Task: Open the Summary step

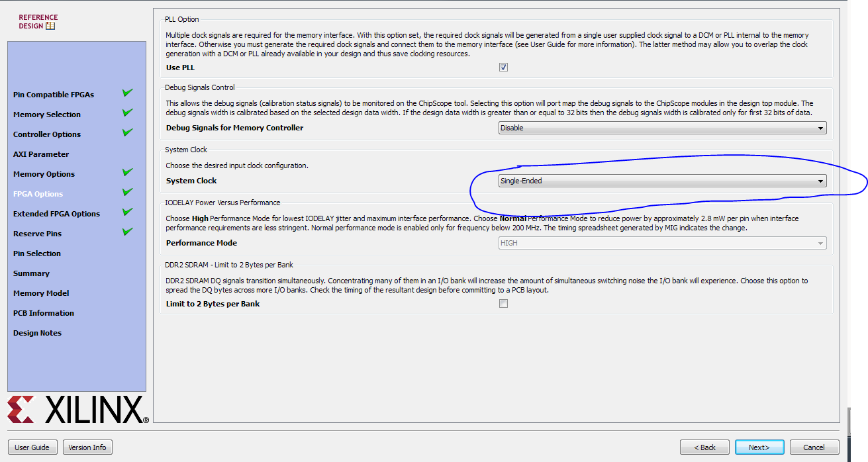Action: click(x=31, y=273)
